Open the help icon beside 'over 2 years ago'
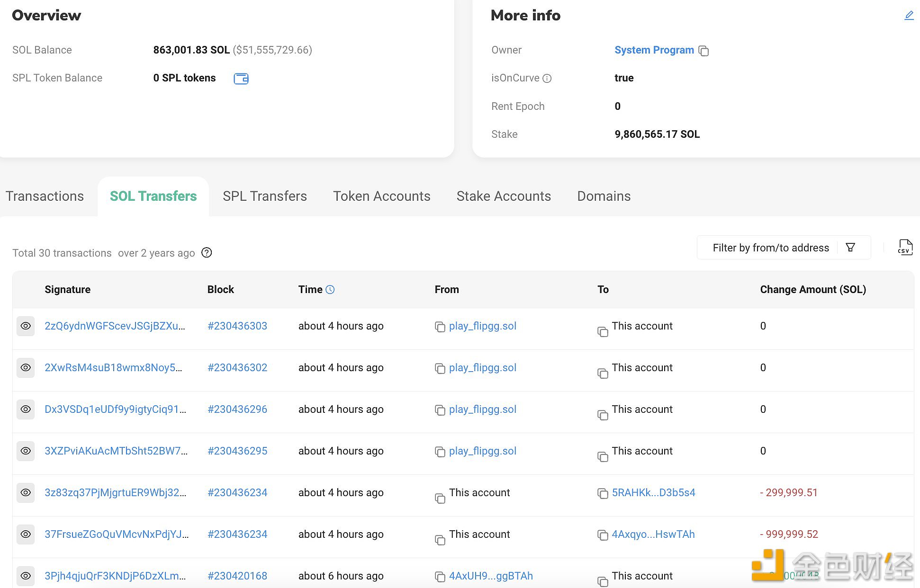920x588 pixels. tap(207, 253)
